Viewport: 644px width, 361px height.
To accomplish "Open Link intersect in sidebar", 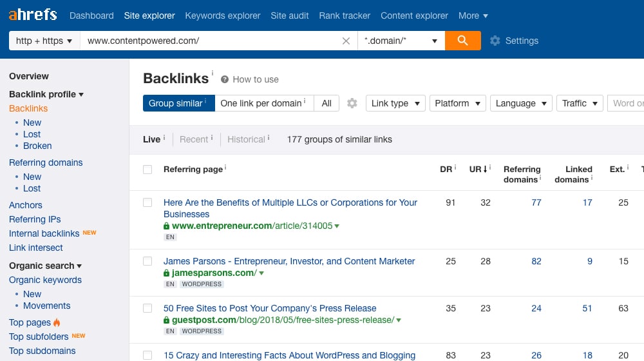I will (x=35, y=248).
